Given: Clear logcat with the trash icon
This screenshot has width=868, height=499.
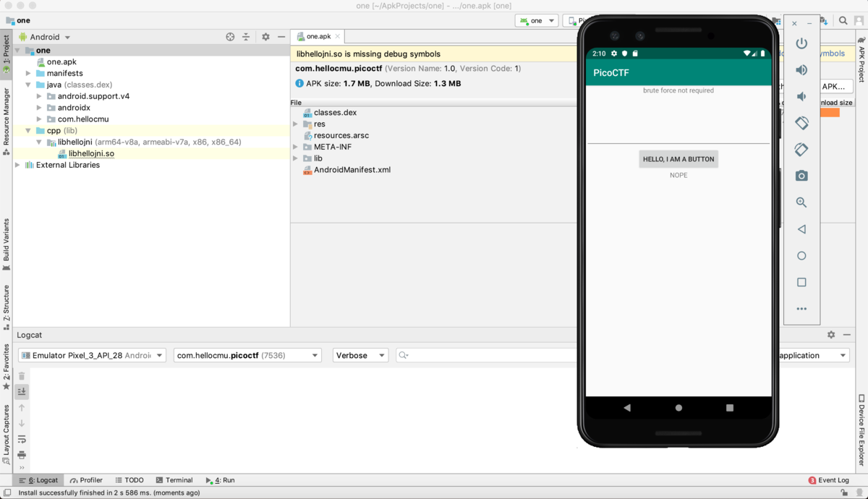Looking at the screenshot, I should point(22,375).
